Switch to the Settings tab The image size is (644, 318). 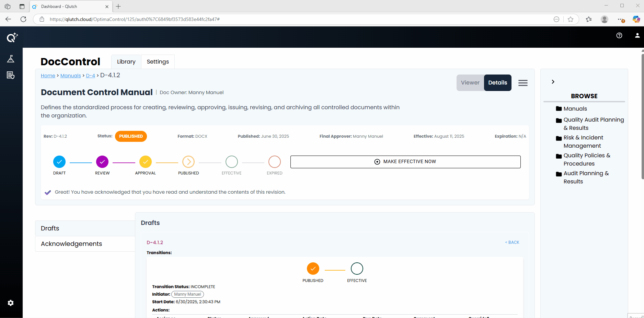click(158, 62)
